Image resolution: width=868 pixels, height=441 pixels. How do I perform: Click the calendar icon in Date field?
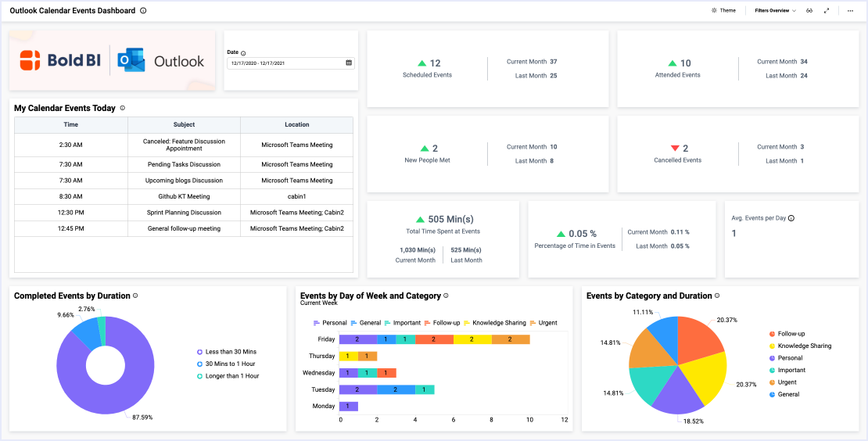[349, 63]
